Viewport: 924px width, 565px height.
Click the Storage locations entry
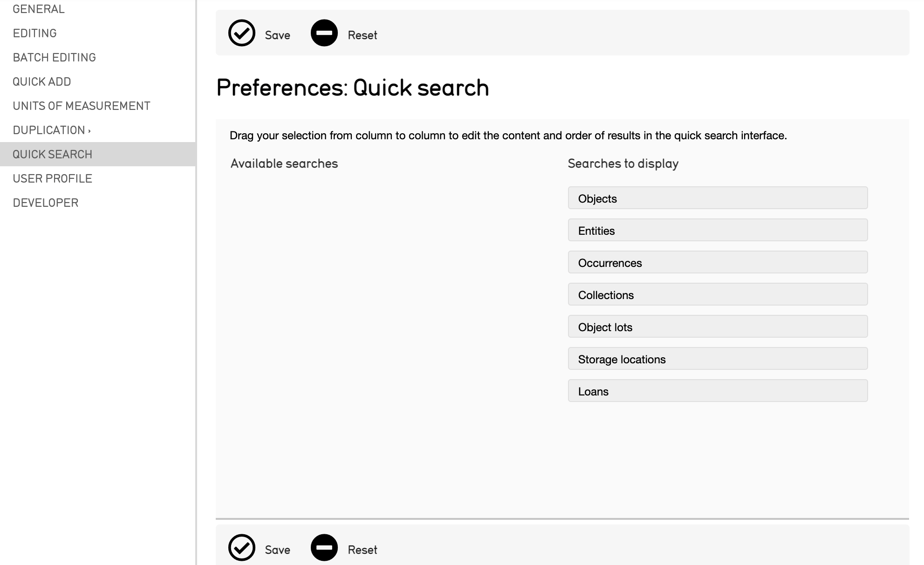[717, 359]
